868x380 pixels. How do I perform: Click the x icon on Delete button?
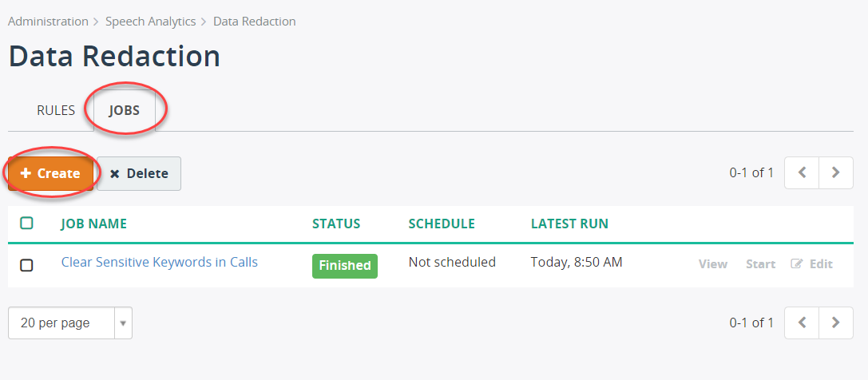click(115, 174)
